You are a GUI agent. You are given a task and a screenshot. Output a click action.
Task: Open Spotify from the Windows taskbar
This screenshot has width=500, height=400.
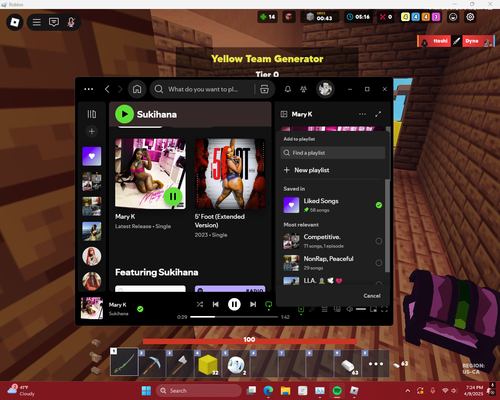tap(337, 391)
